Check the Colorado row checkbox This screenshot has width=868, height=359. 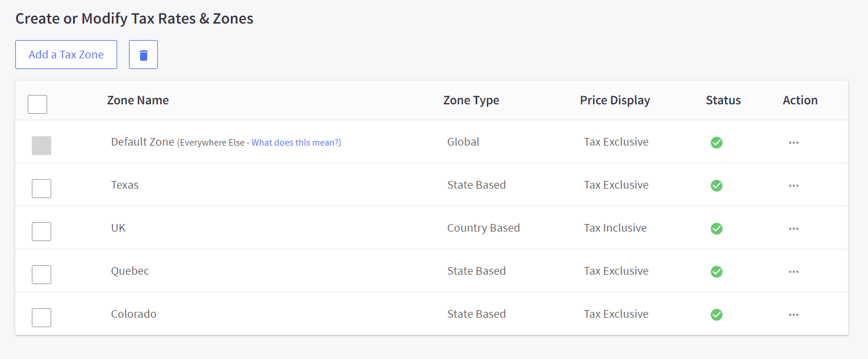[41, 317]
